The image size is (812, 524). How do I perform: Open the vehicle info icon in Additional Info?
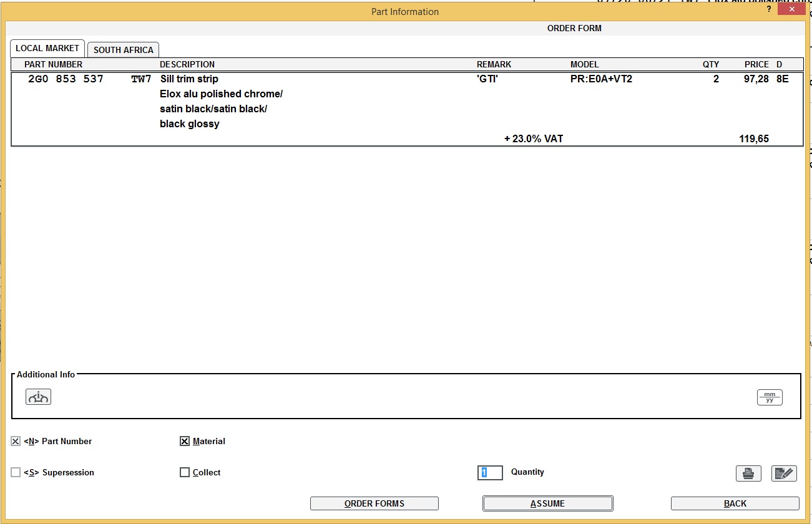point(38,397)
